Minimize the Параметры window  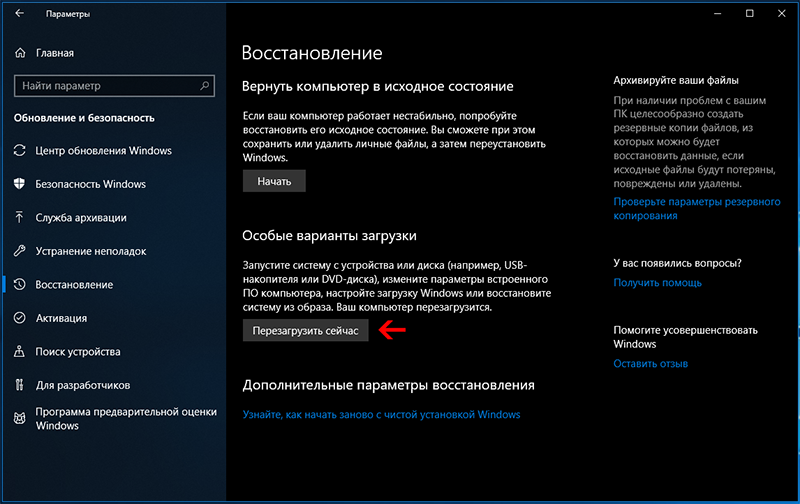[718, 14]
